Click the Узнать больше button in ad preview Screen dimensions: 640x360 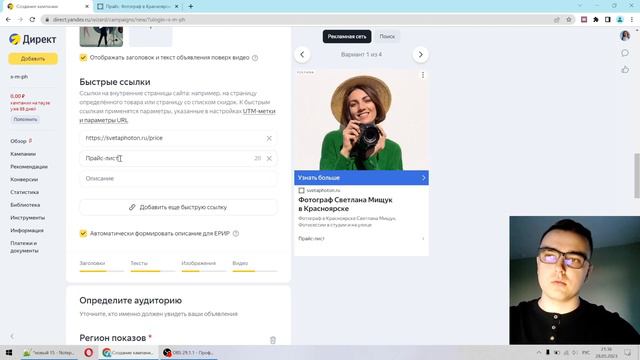361,178
